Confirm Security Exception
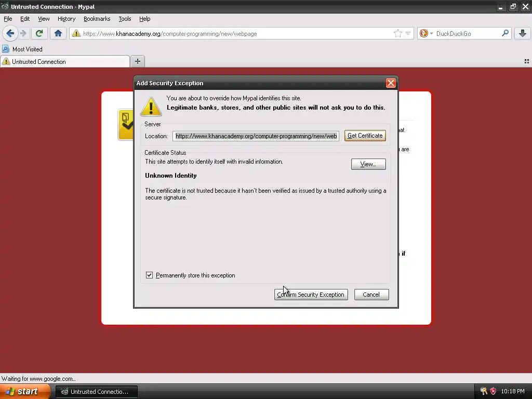Image resolution: width=532 pixels, height=399 pixels. coord(311,295)
